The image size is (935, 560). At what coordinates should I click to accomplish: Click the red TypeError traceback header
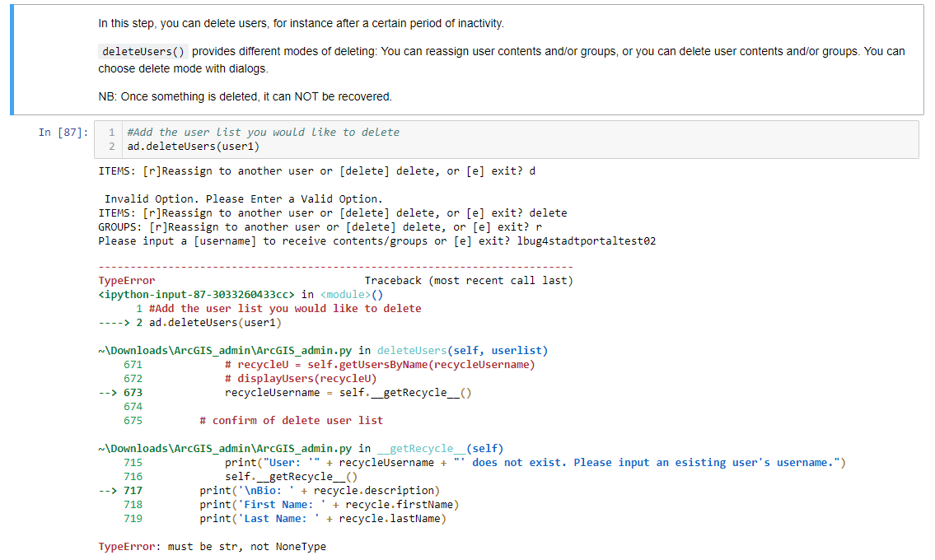point(126,281)
